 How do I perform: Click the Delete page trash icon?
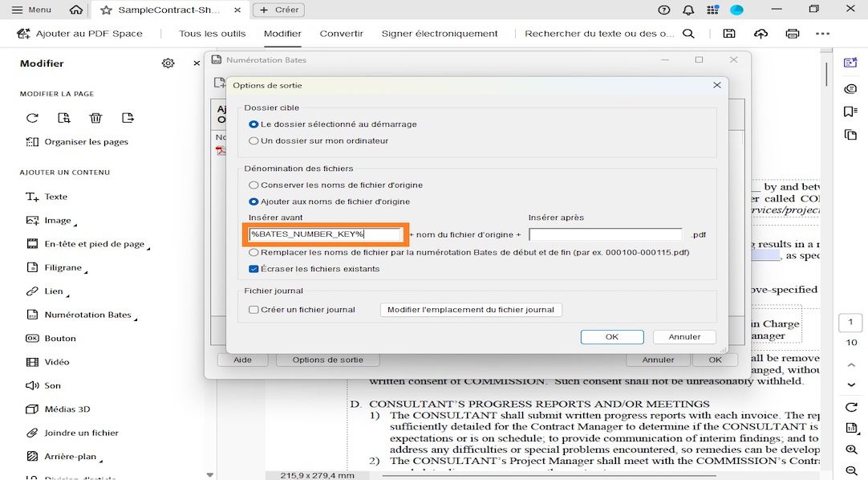[95, 118]
